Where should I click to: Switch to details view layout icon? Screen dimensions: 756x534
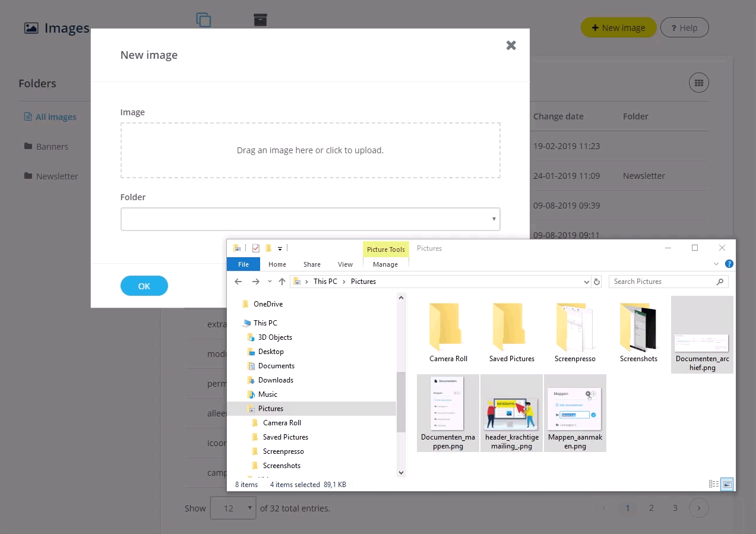pos(714,484)
